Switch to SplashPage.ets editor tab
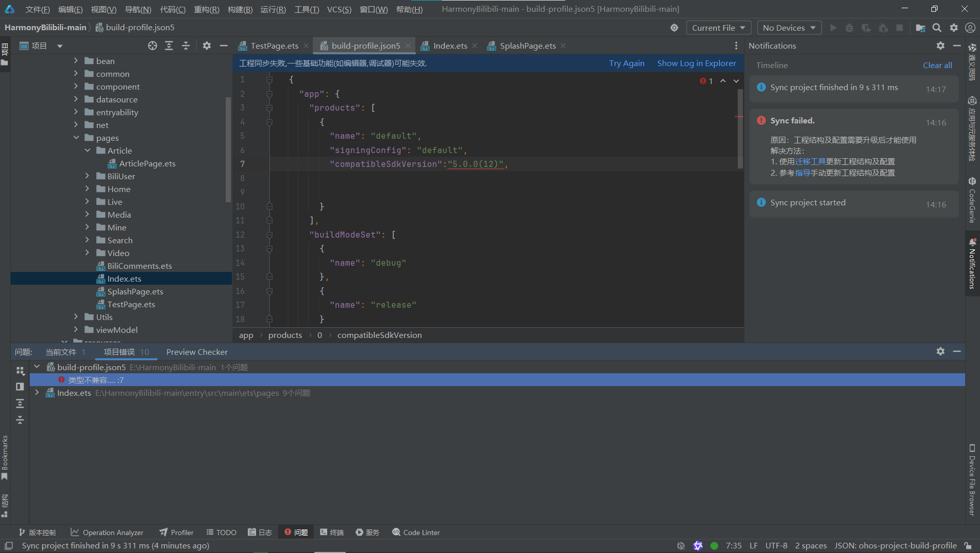 pos(527,46)
